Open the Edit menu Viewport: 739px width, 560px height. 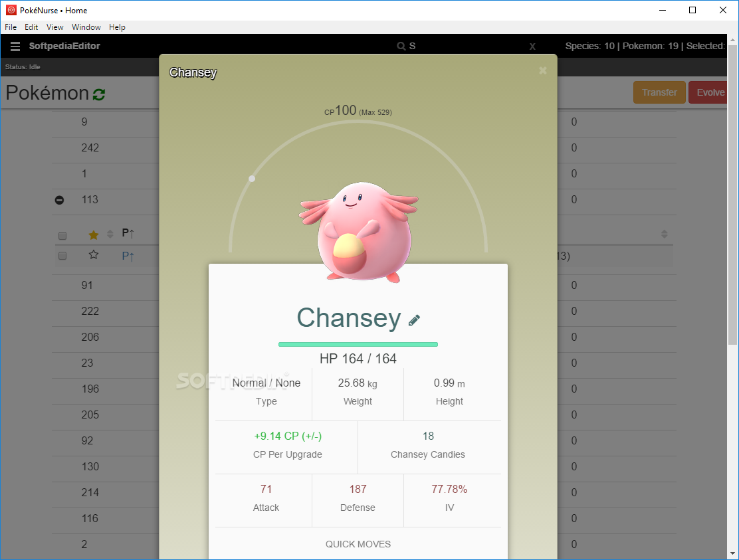(31, 27)
